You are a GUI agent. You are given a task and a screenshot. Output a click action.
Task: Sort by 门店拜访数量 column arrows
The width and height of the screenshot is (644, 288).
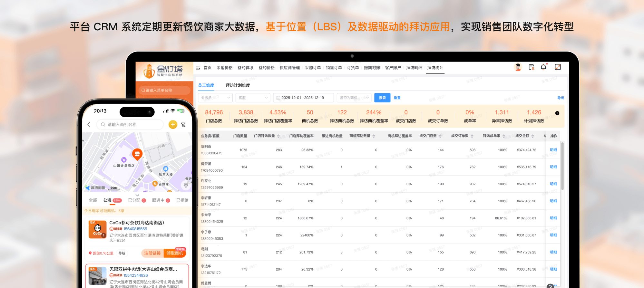click(x=278, y=136)
